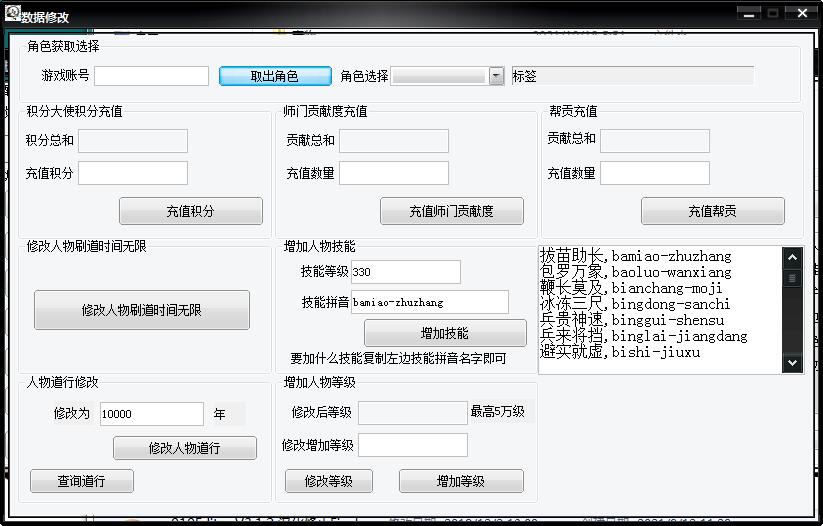Screen dimensions: 823x526
Task: Focus the 技能拼音 text field
Action: click(x=429, y=302)
